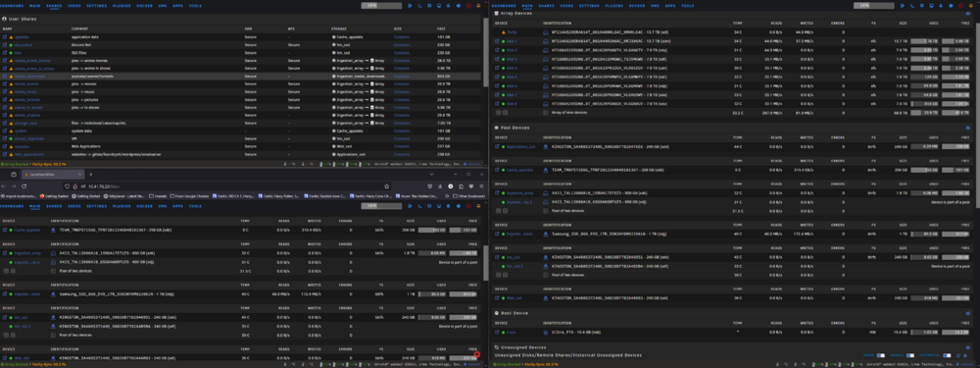Open Usenets bookmark folder in Firefox bar
980x368 pixels.
(x=158, y=196)
